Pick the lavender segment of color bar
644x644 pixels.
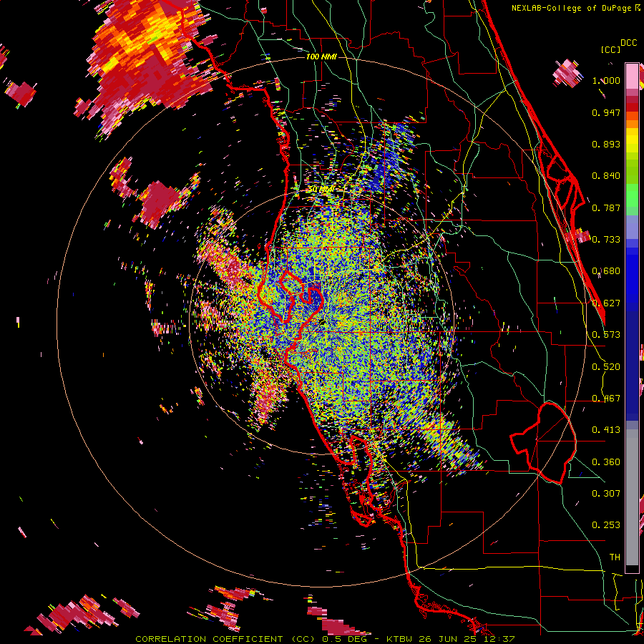click(x=632, y=227)
